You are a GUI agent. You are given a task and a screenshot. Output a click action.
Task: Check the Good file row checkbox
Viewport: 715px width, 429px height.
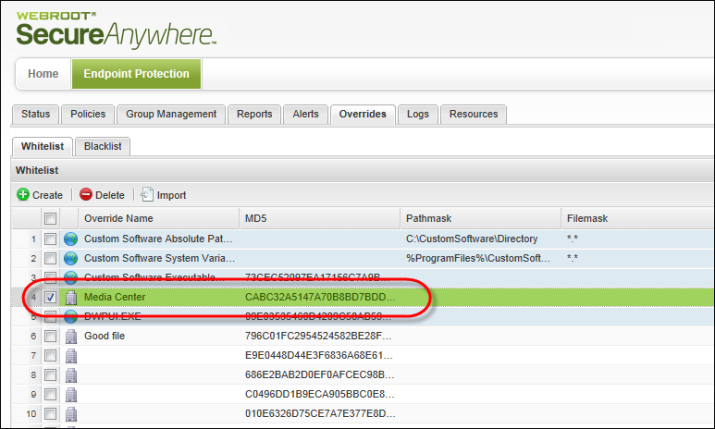click(50, 336)
